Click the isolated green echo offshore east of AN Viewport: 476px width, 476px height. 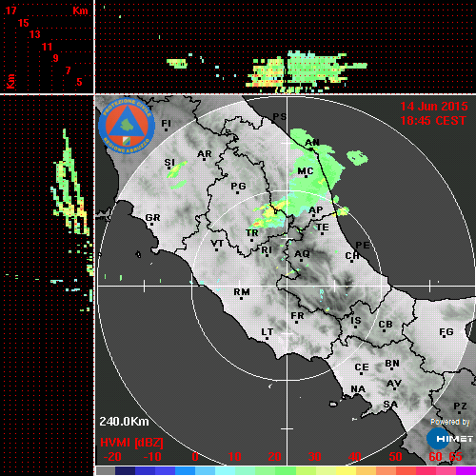[357, 158]
